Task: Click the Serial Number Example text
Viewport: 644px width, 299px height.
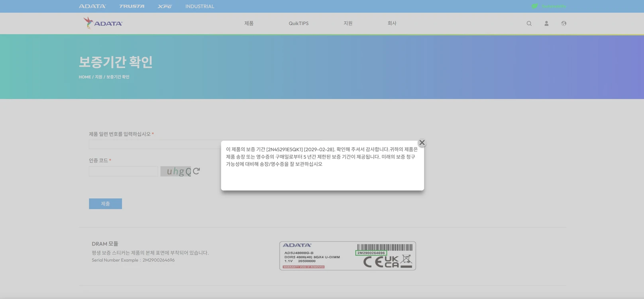Action: [133, 260]
